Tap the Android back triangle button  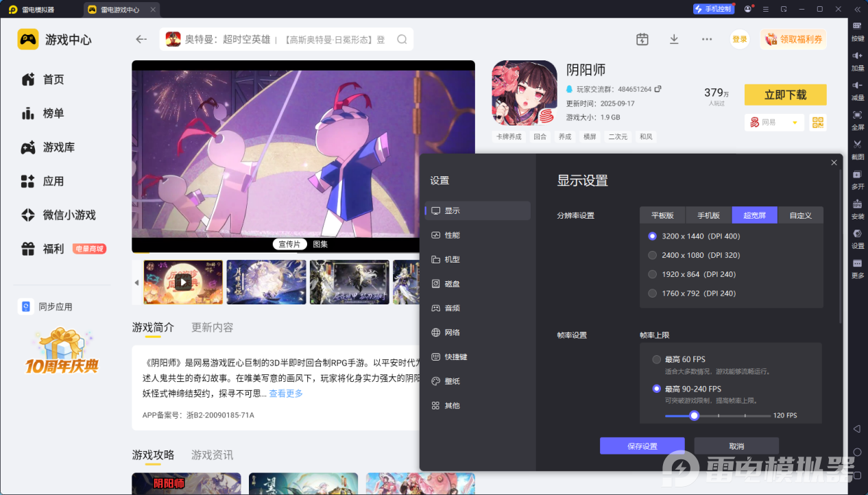click(x=857, y=428)
